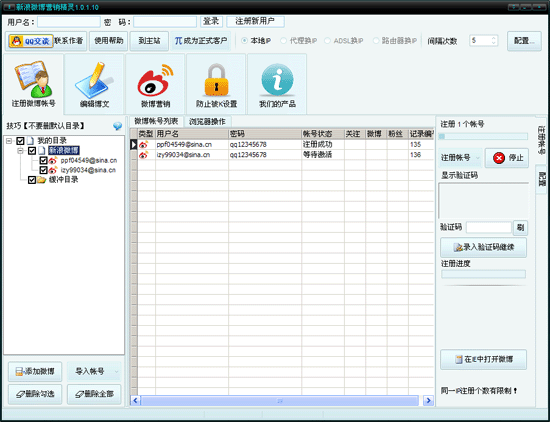Viewport: 550px width, 422px height.
Task: Click the blue chat bubble tips icon
Action: click(118, 126)
